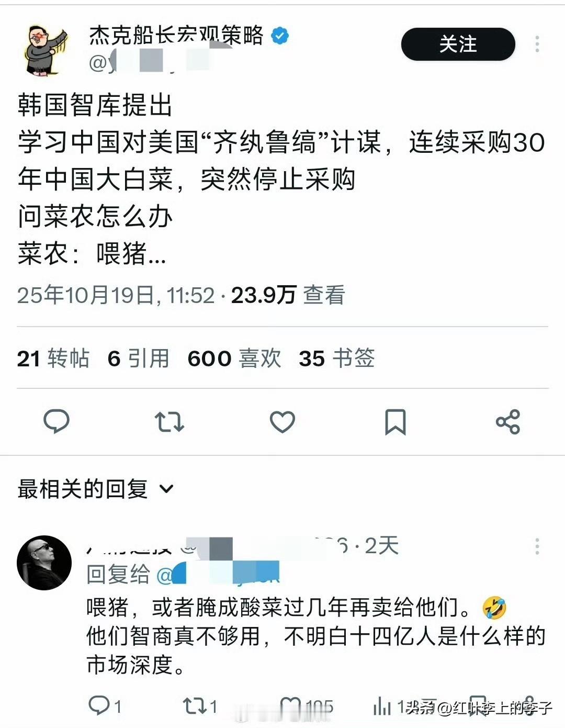Open the three-dot menu on the reply

click(x=537, y=546)
